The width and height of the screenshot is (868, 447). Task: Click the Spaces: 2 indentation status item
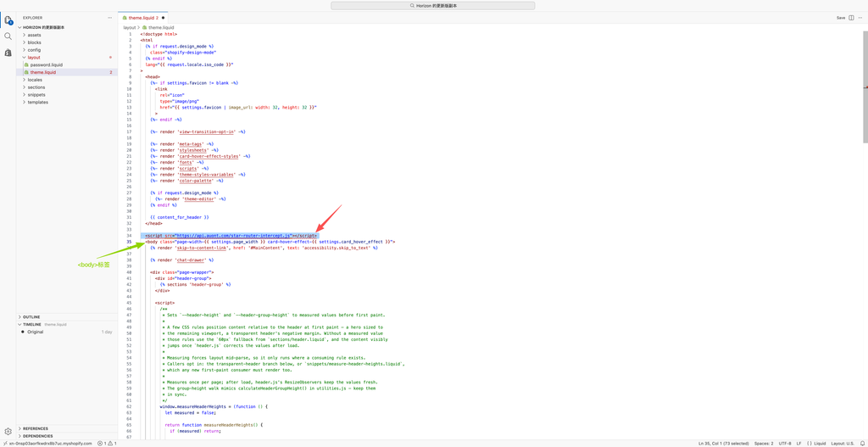(x=764, y=444)
